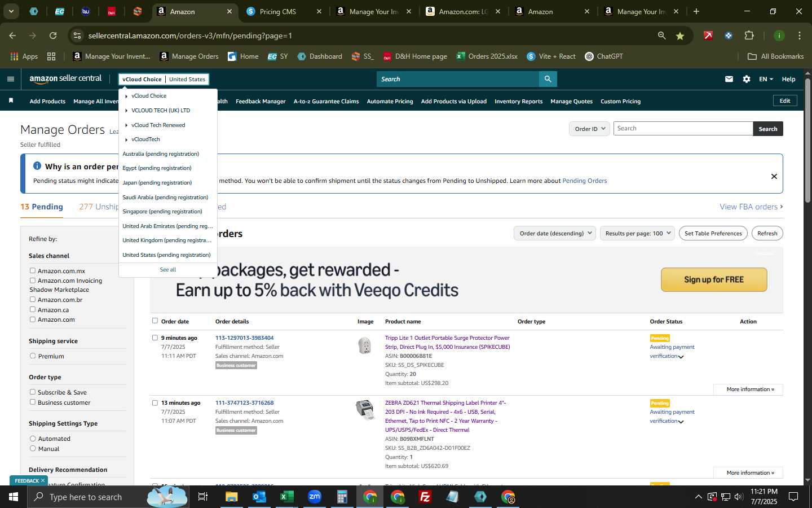Image resolution: width=812 pixels, height=508 pixels.
Task: Open Excel from the taskbar
Action: (286, 497)
